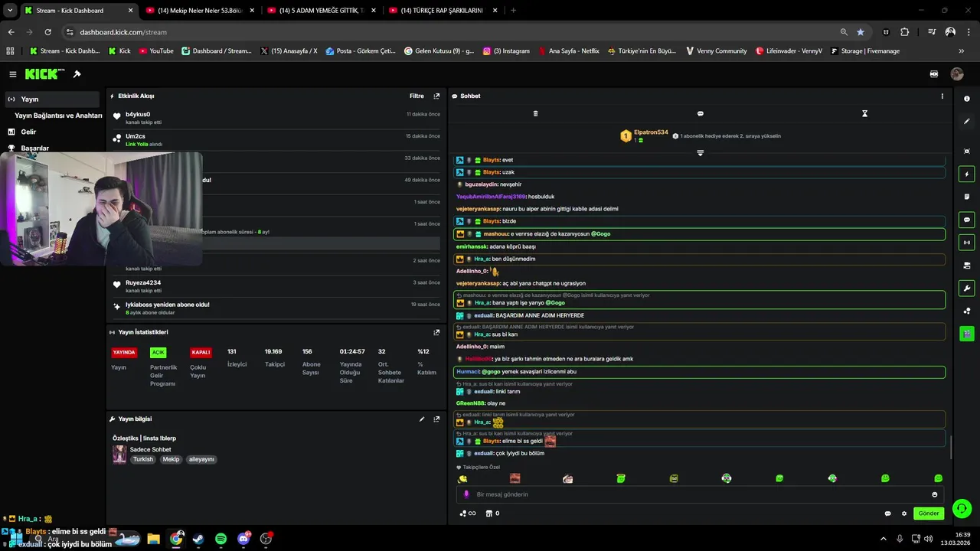Open the Kick hamburger sidebar menu
Screen dimensions: 980x551
click(13, 74)
